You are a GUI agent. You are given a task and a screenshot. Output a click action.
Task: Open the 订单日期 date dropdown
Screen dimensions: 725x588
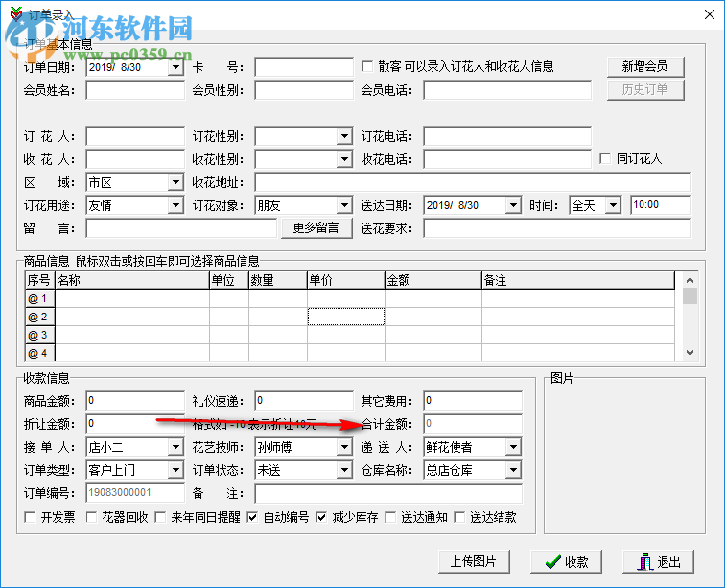(175, 67)
